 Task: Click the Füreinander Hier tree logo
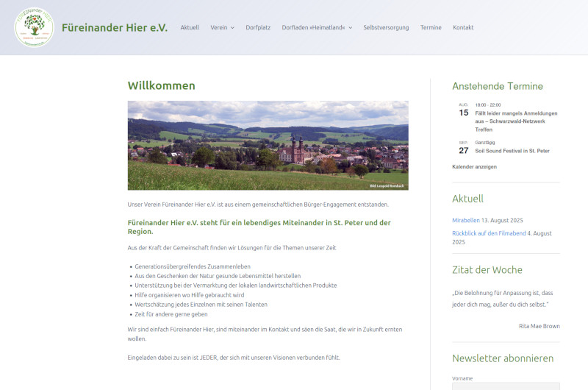pos(34,27)
